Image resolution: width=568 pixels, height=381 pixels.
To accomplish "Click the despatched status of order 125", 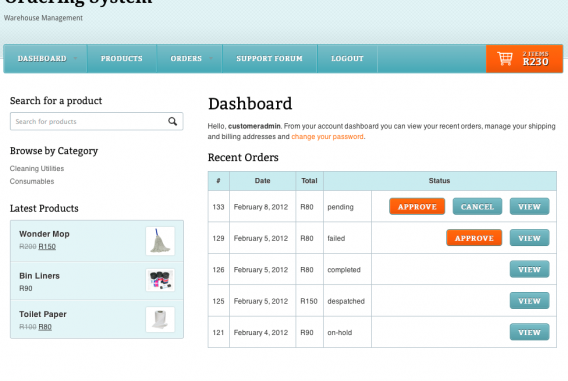I will pos(346,301).
